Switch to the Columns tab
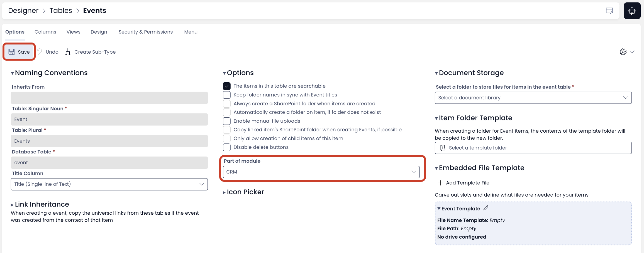The height and width of the screenshot is (253, 644). [45, 32]
